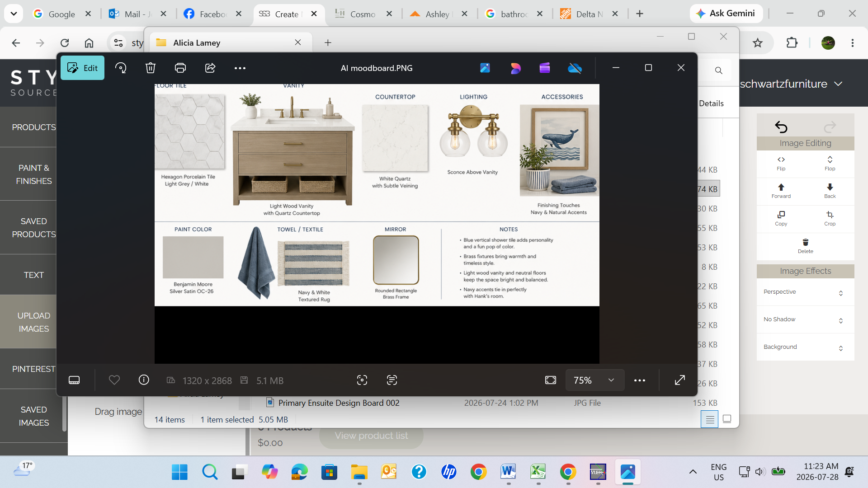Image resolution: width=868 pixels, height=488 pixels.
Task: Add a new tab in File Explorer
Action: point(328,42)
